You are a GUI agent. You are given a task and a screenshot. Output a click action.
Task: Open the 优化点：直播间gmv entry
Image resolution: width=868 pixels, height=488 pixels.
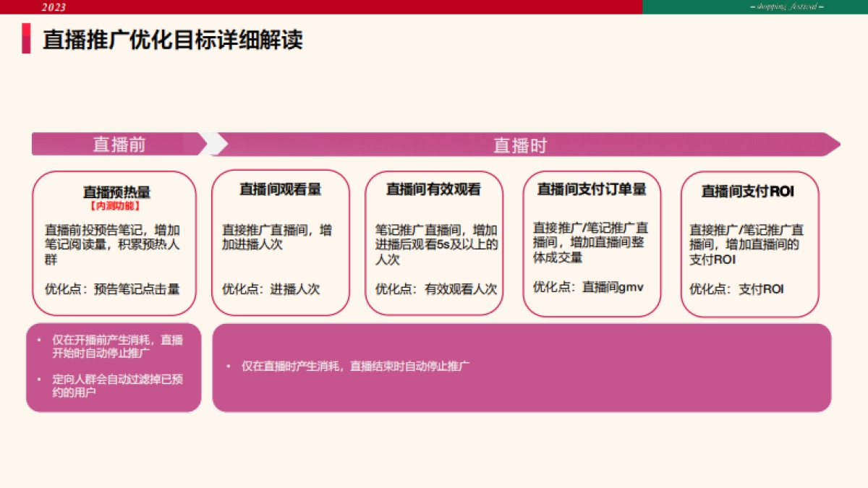pyautogui.click(x=590, y=286)
